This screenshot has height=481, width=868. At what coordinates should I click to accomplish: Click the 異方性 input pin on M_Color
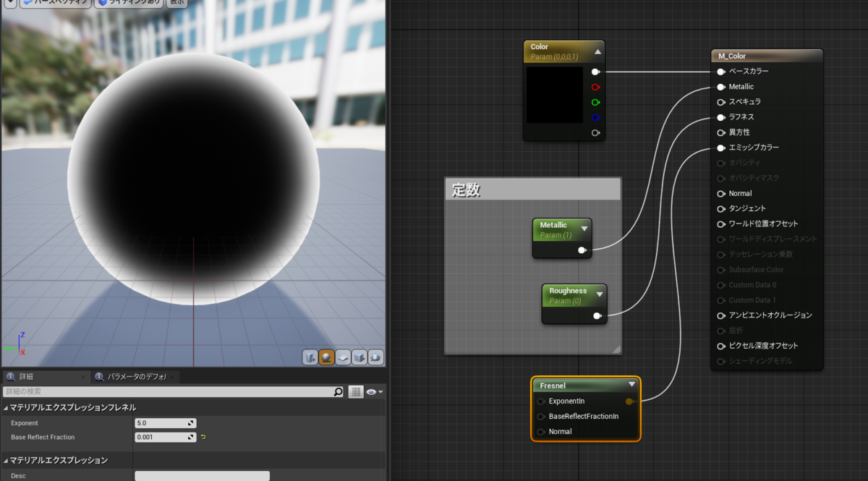[721, 132]
